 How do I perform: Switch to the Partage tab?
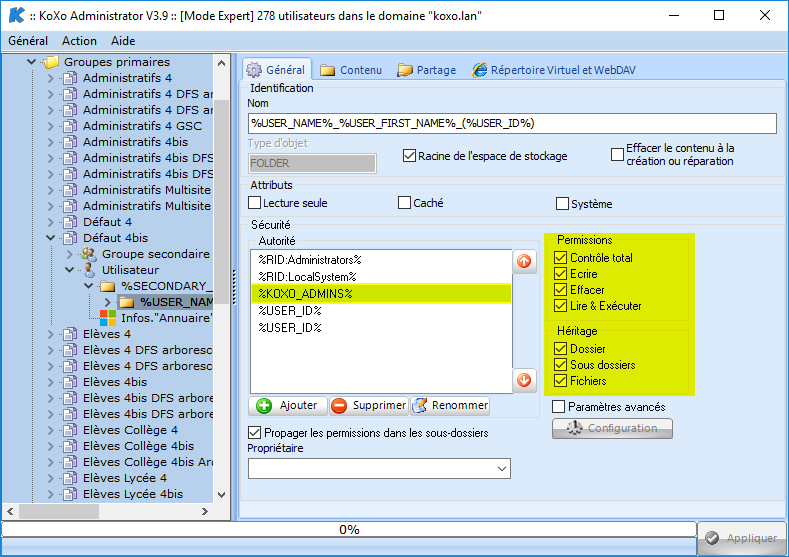pyautogui.click(x=427, y=70)
